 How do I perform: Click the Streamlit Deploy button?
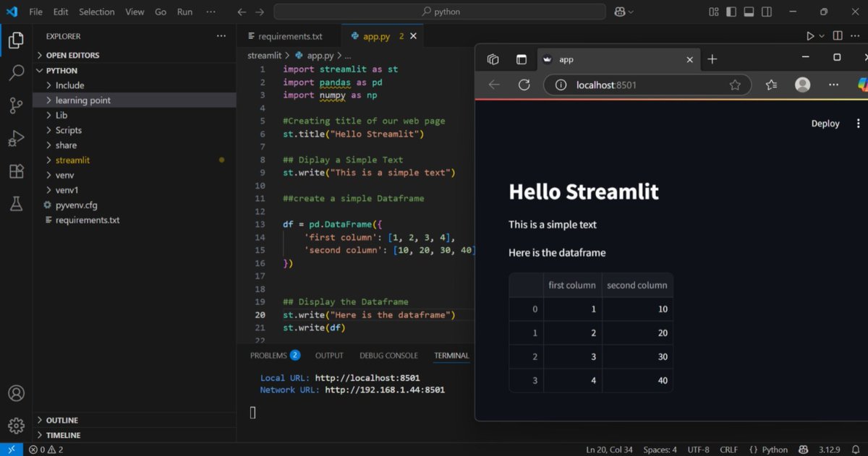pos(825,124)
